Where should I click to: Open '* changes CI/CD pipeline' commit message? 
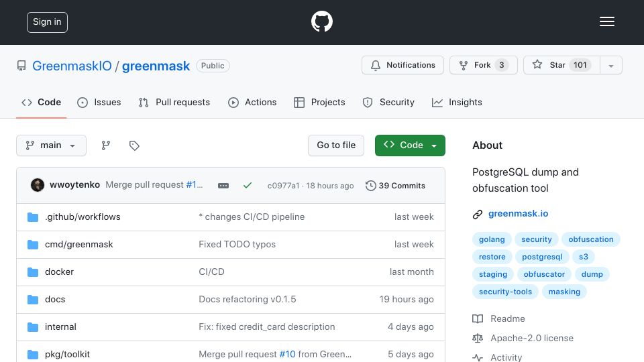coord(252,217)
